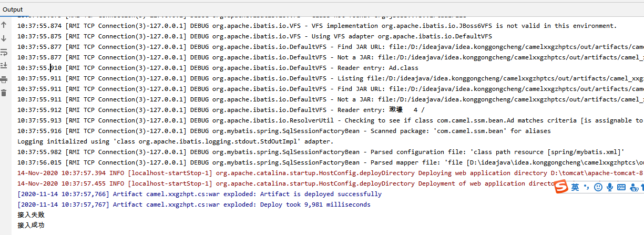Image resolution: width=644 pixels, height=235 pixels.
Task: Click the Up the Stack Trace arrow
Action: coord(4,25)
